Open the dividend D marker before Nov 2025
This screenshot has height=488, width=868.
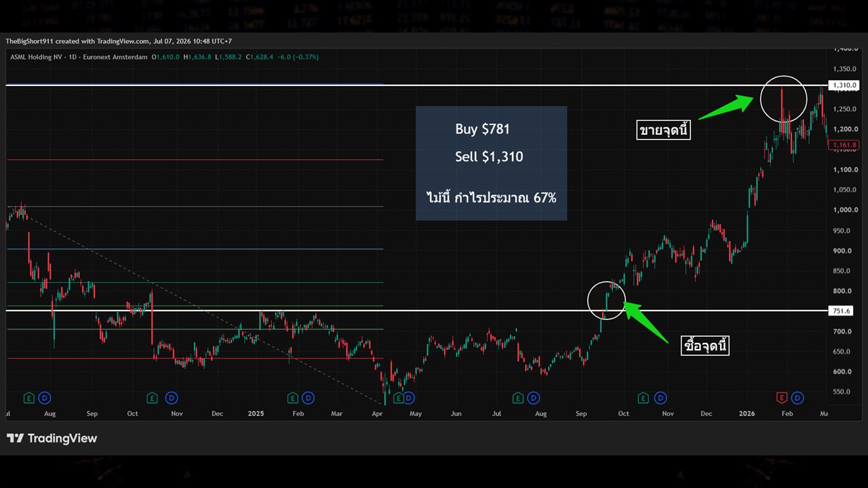click(660, 398)
